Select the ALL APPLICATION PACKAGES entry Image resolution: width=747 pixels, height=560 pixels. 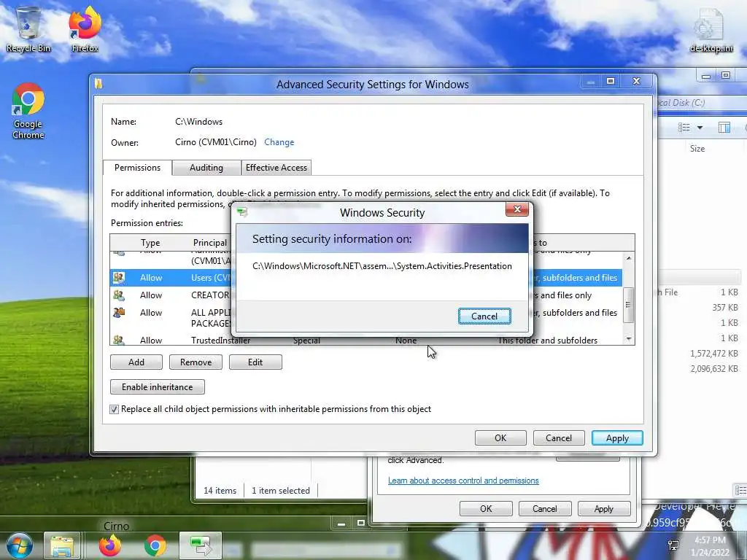[x=366, y=318]
